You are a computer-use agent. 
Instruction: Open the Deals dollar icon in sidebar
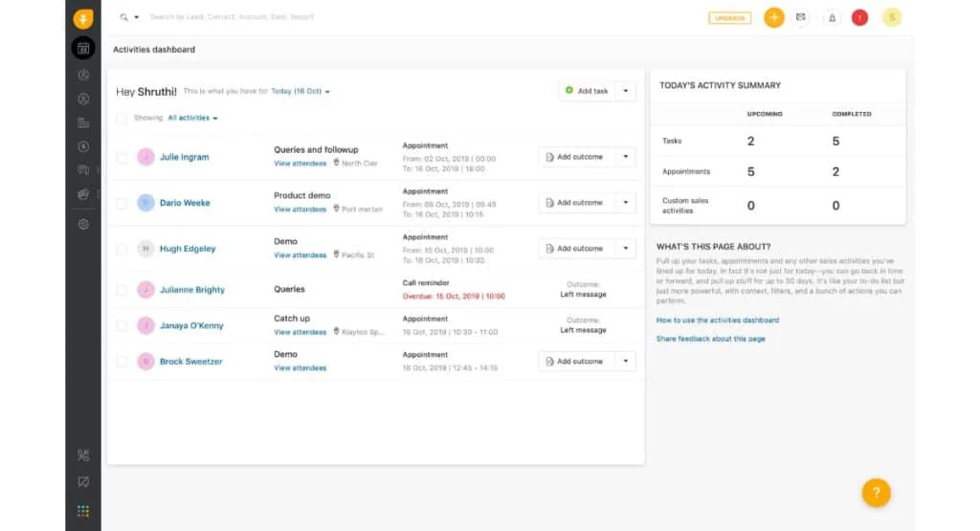[83, 146]
